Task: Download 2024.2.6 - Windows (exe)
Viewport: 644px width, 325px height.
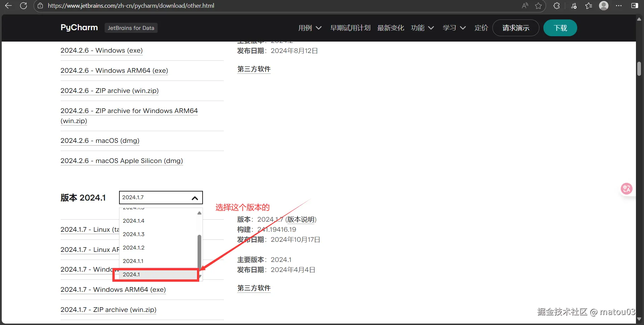Action: (101, 50)
